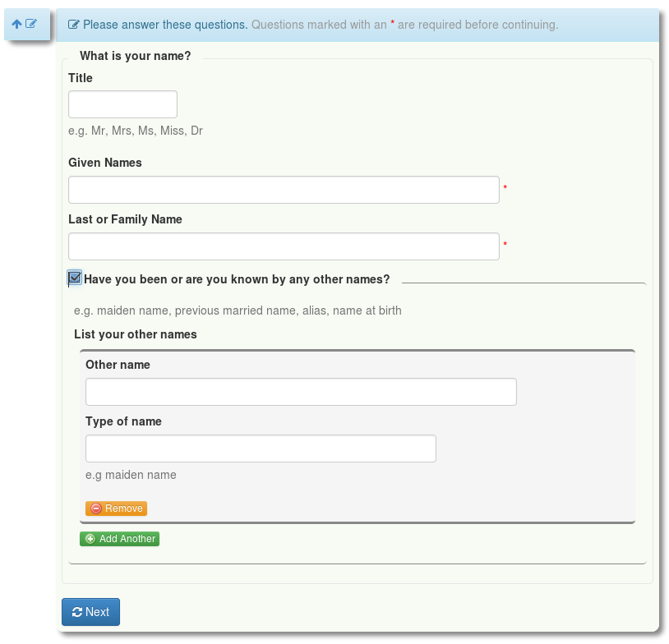Click the 'Have you been or are you known by any other names?' label
669x644 pixels.
coord(237,279)
